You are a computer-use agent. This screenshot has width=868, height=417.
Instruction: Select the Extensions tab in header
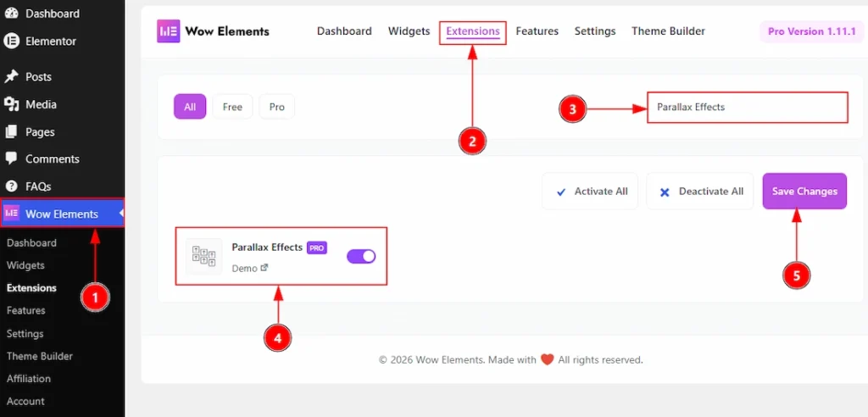coord(473,31)
